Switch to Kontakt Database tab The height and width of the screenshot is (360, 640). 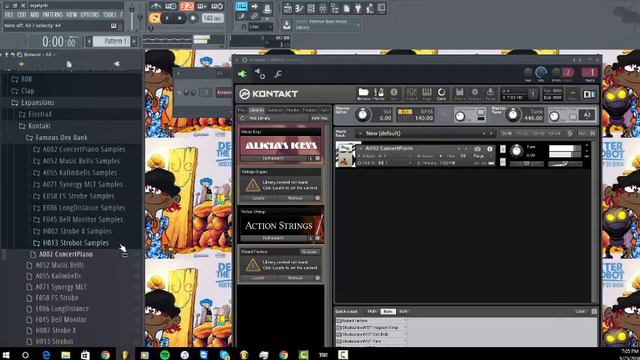[x=275, y=110]
